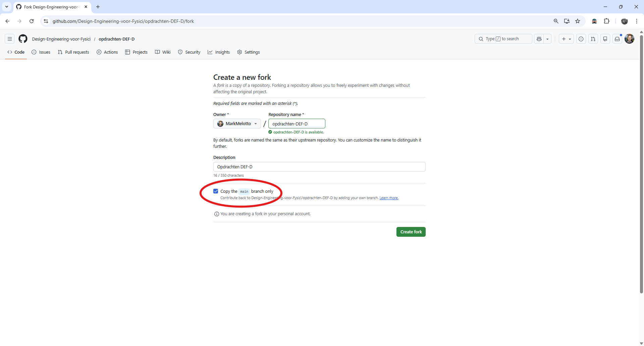The image size is (644, 346).
Task: Open the browser Extensions puzzle menu
Action: point(606,21)
